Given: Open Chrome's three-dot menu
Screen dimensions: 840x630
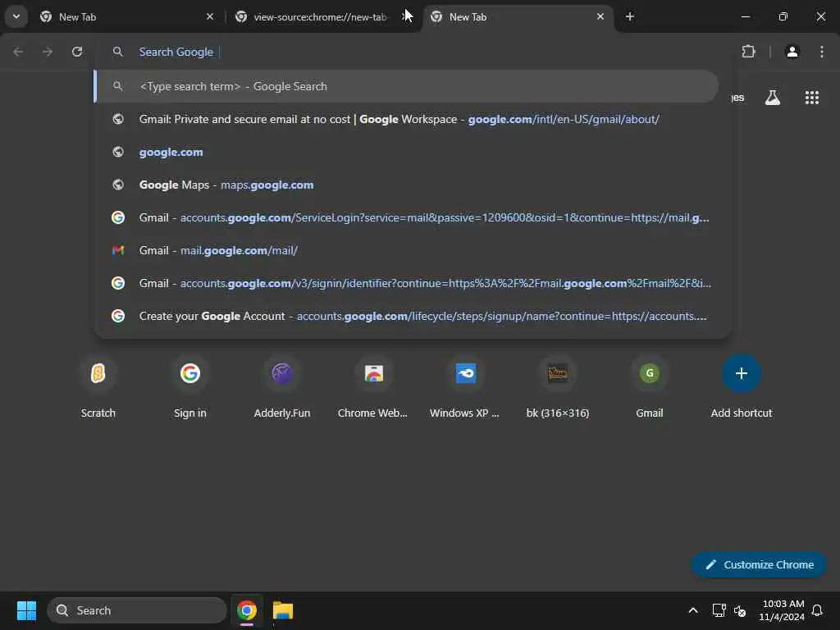Looking at the screenshot, I should [822, 52].
